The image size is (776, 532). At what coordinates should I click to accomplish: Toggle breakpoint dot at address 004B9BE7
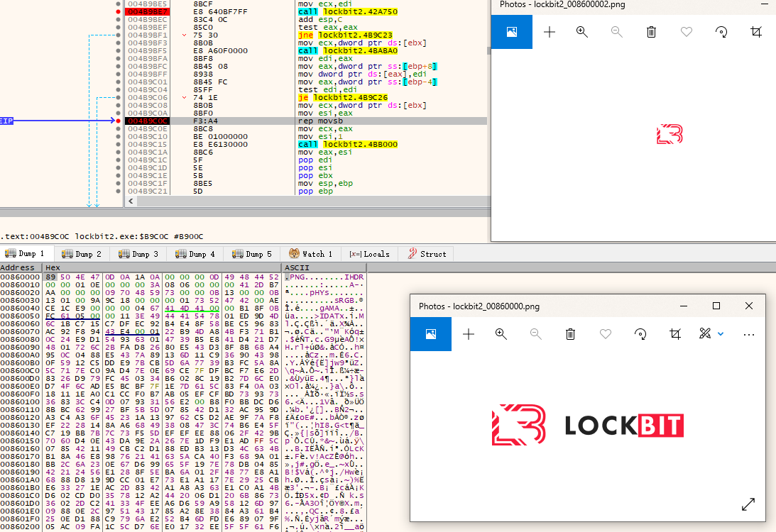pyautogui.click(x=119, y=12)
